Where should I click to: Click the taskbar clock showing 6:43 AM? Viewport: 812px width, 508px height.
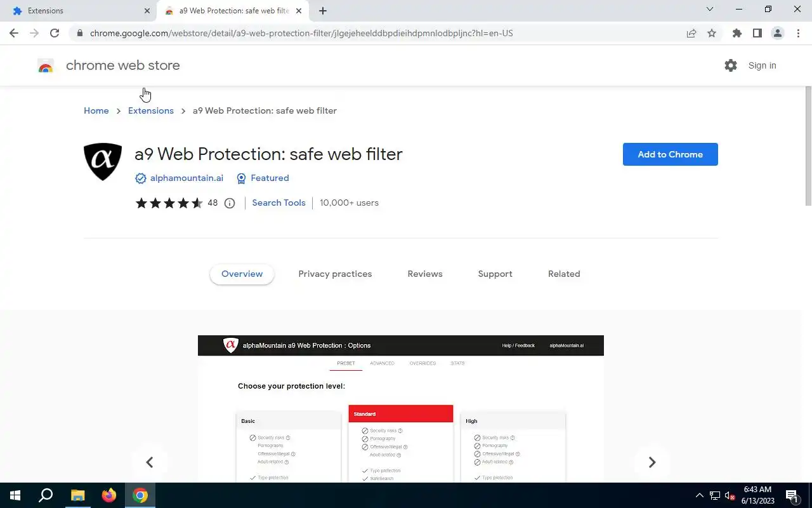[x=757, y=495]
